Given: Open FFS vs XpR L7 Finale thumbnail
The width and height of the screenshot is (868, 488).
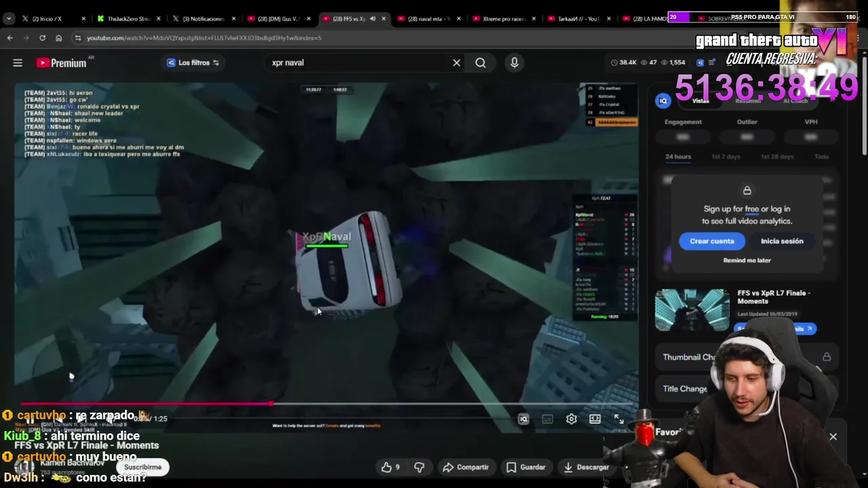Looking at the screenshot, I should (x=692, y=310).
